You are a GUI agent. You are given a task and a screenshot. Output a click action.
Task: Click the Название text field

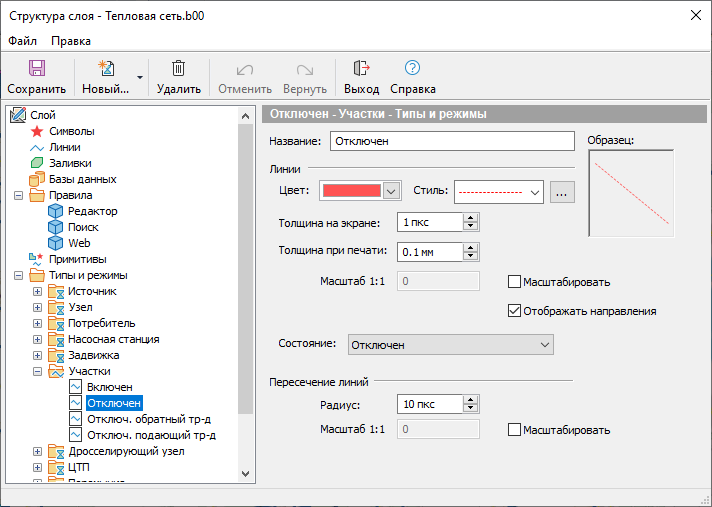click(452, 141)
